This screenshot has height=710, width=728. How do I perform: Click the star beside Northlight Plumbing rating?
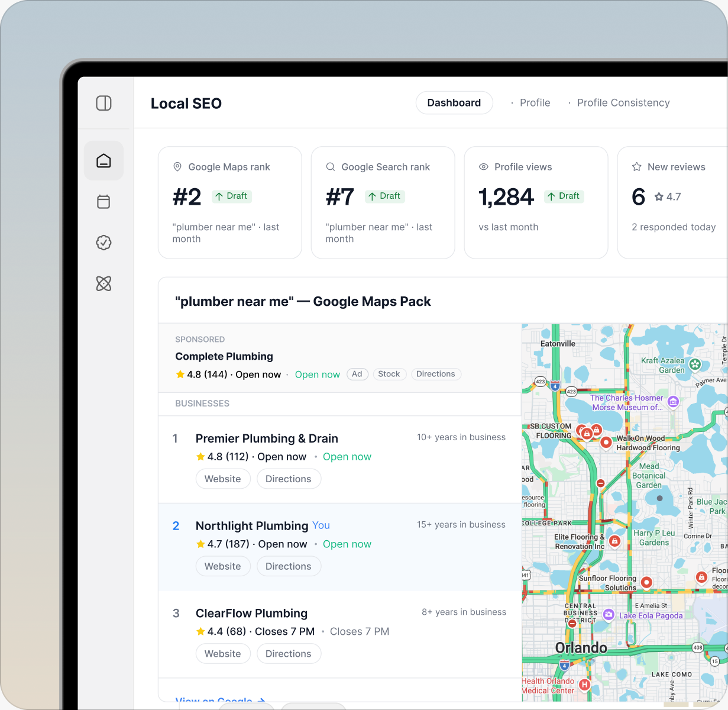[x=200, y=544]
